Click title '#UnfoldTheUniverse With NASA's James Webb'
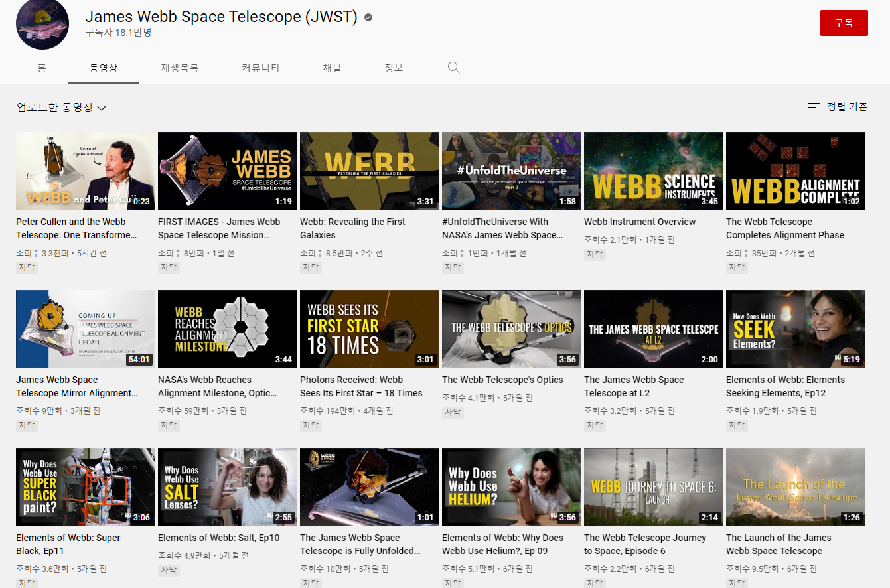The height and width of the screenshot is (588, 890). [x=502, y=228]
